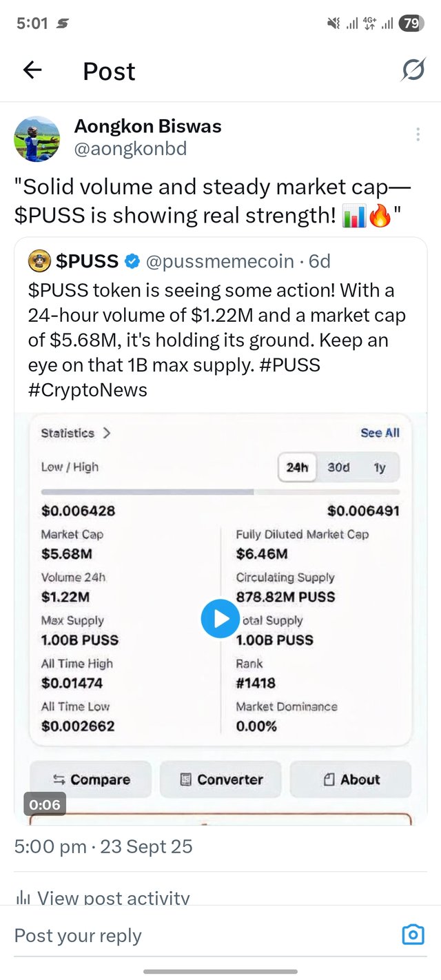Tap the See All link
Image resolution: width=441 pixels, height=980 pixels.
tap(380, 433)
